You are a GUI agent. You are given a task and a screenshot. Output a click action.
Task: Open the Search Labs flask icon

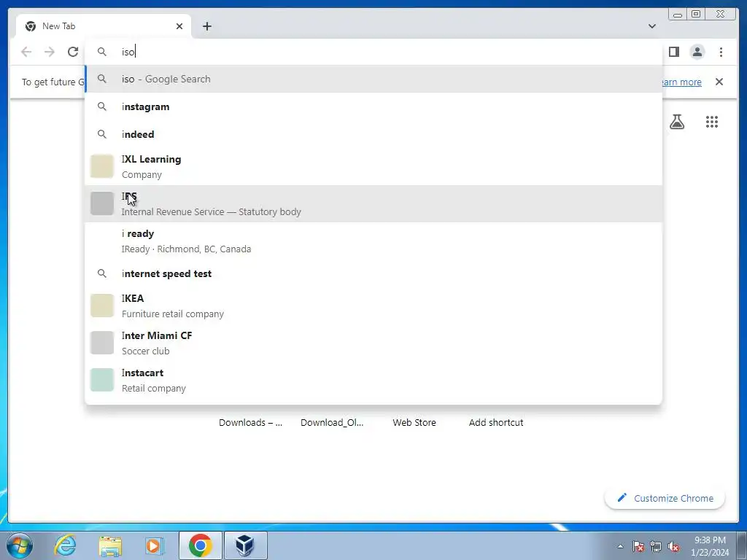[x=676, y=122]
